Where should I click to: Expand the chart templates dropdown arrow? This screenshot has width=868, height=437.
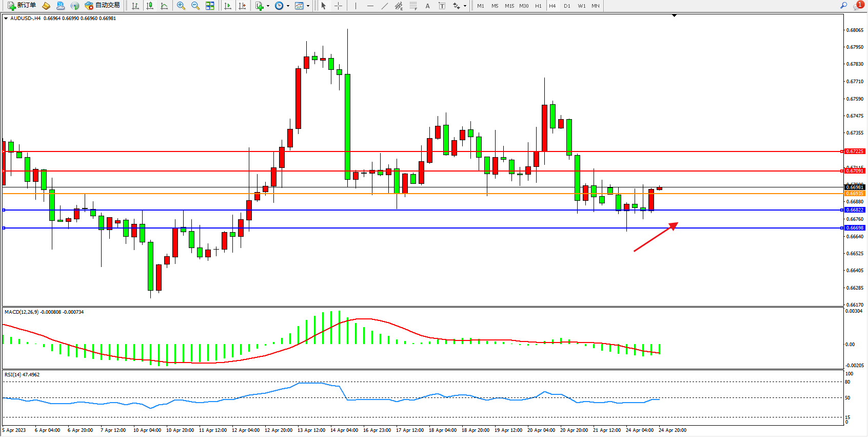pyautogui.click(x=308, y=6)
